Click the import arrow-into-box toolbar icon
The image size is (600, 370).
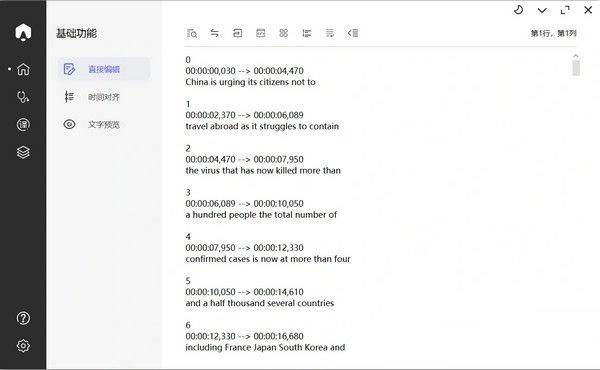coord(238,33)
